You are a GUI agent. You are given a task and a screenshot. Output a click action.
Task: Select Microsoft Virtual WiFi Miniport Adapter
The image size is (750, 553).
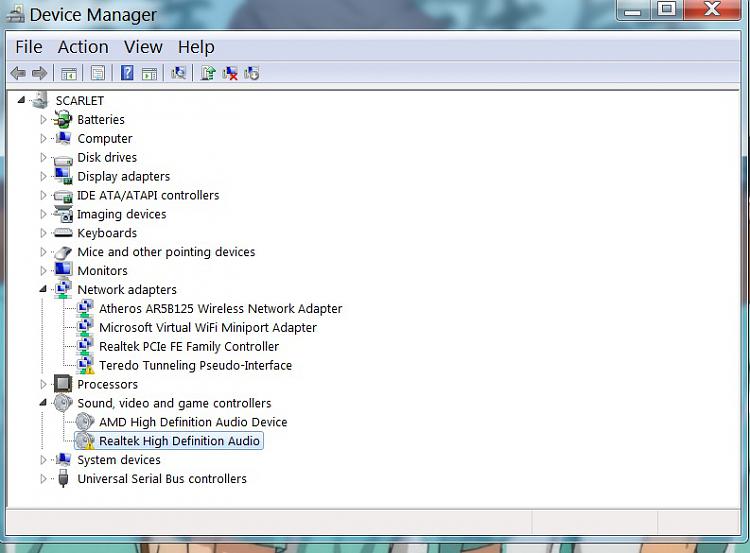pos(208,328)
